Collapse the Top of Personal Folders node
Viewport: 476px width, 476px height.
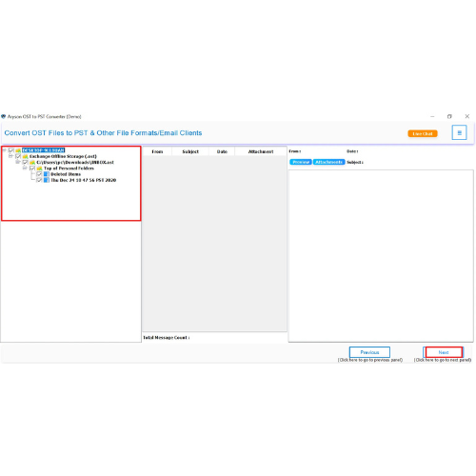pos(25,168)
